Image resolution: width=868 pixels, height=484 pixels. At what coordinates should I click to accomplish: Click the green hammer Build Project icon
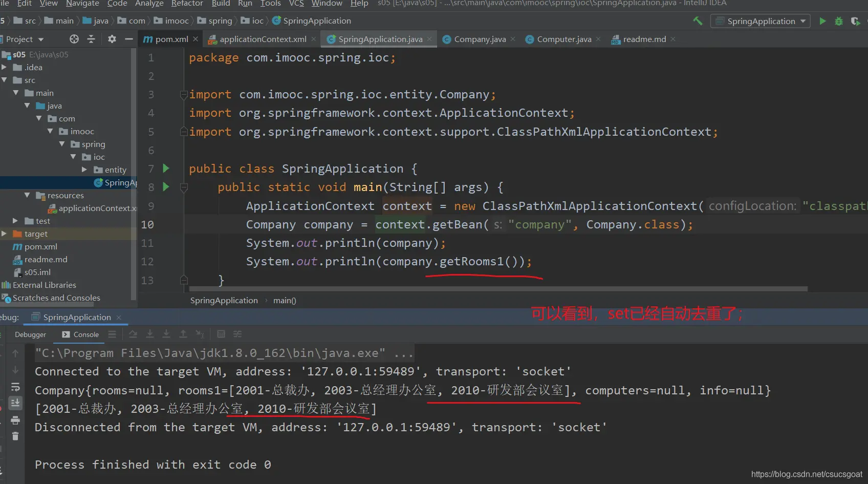698,21
